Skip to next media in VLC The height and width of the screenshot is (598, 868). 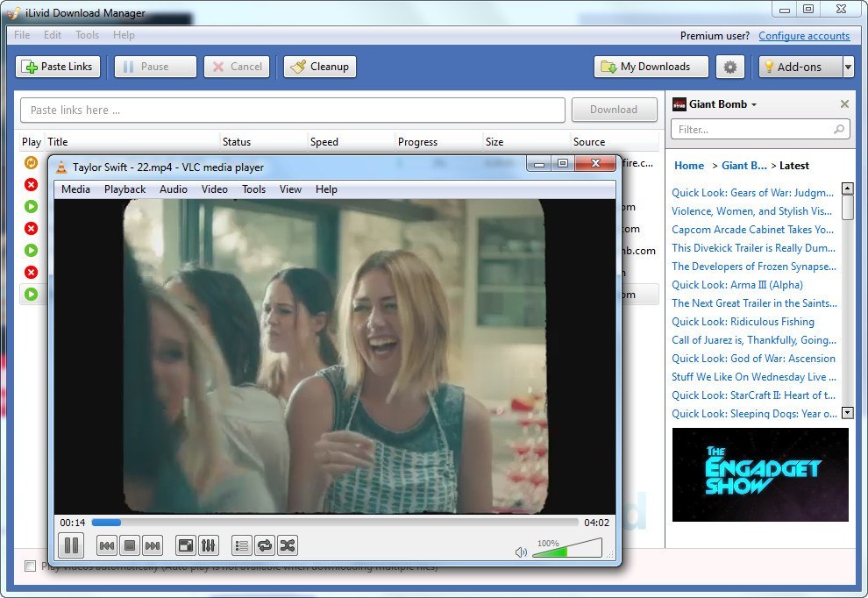tap(153, 545)
